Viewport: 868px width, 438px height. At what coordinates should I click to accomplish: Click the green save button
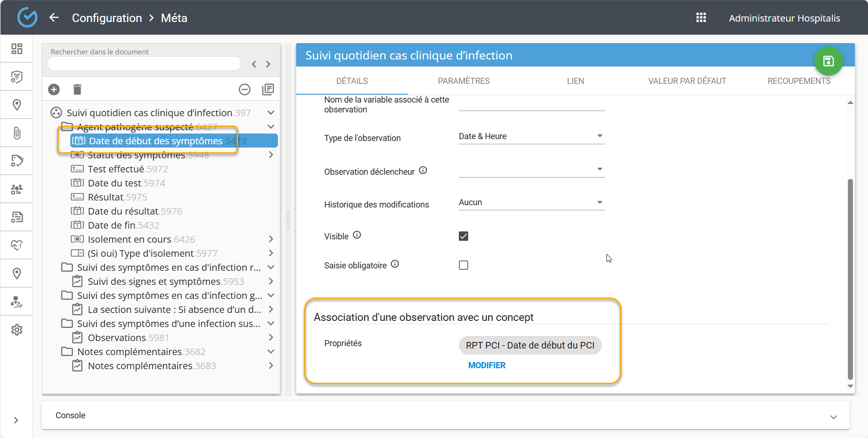[x=828, y=61]
